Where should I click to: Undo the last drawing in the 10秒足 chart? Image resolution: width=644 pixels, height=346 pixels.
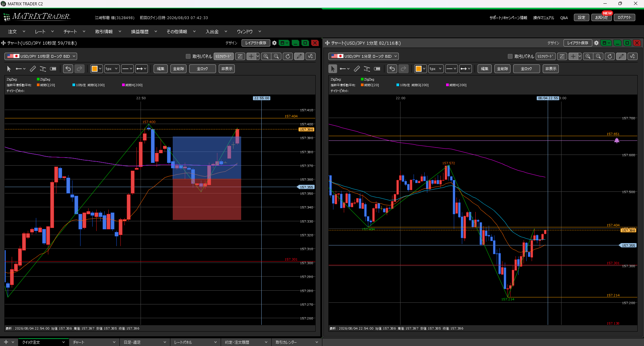click(x=68, y=69)
